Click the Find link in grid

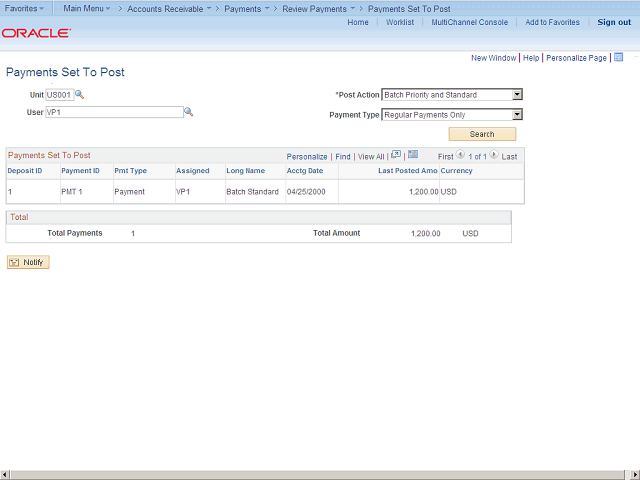(x=343, y=157)
